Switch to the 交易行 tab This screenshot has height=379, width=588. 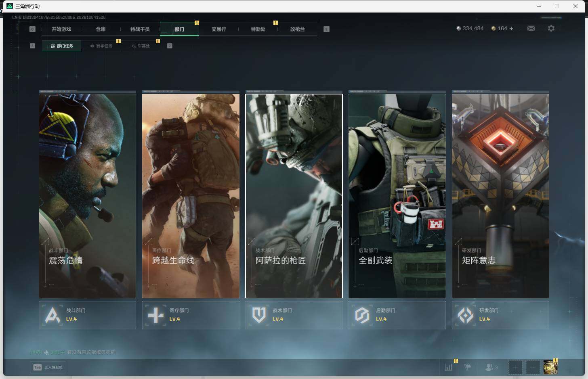tap(218, 29)
